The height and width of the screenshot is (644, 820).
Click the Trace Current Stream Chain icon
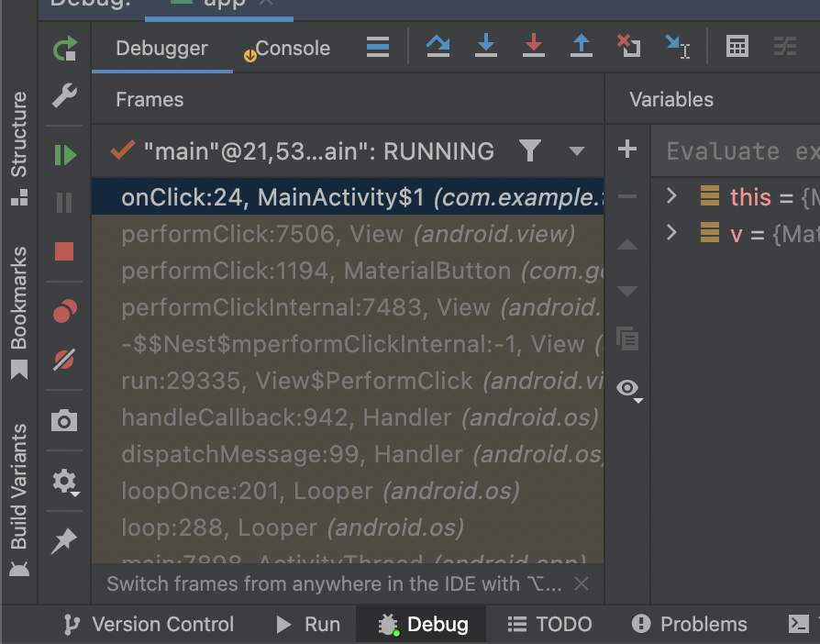click(785, 46)
